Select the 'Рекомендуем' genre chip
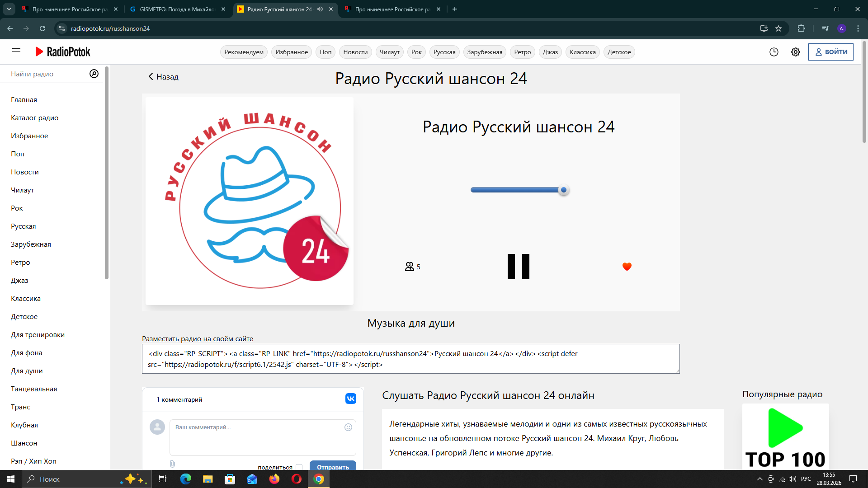The width and height of the screenshot is (868, 488). tap(244, 52)
